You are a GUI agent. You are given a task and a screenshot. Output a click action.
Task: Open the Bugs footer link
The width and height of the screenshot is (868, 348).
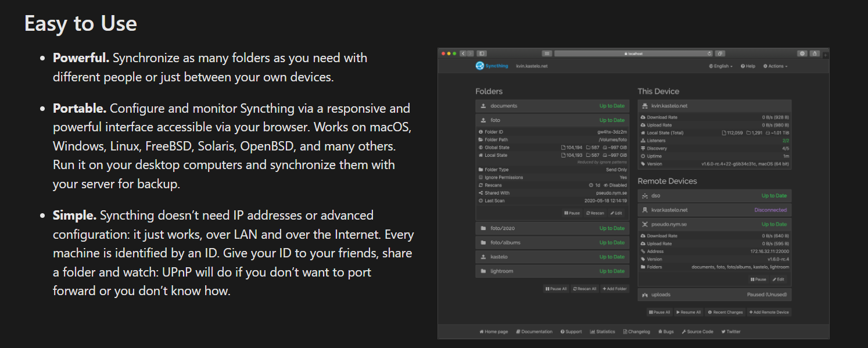pyautogui.click(x=666, y=332)
